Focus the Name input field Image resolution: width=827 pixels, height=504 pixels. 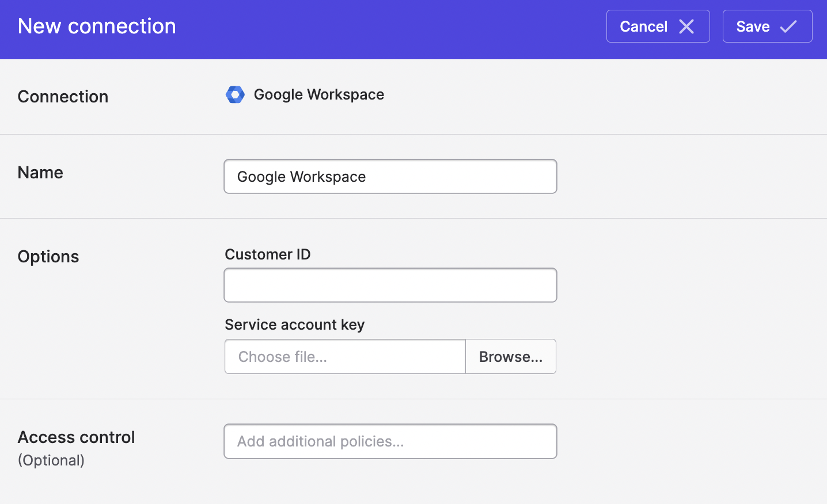[390, 177]
